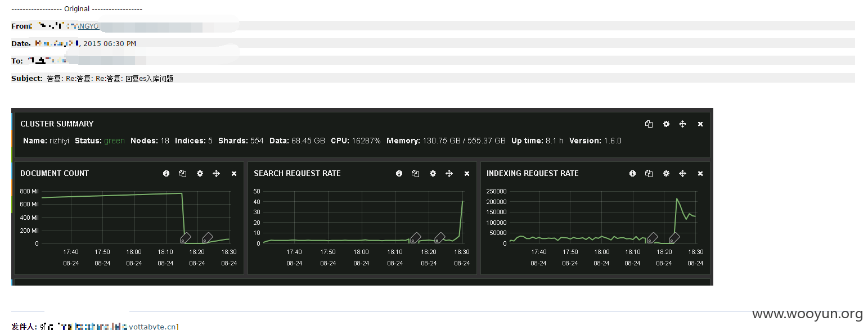
Task: Click the 'Version: 1.6.0' entry
Action: coord(595,141)
